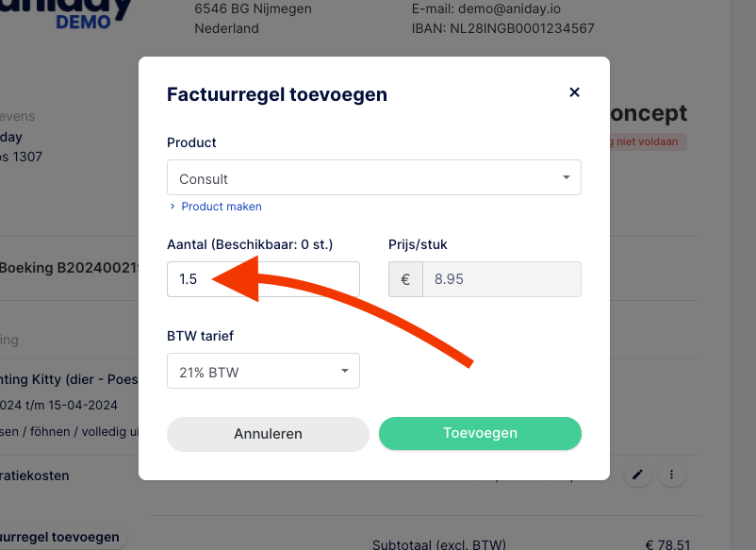
Task: Confirm with the Toevoegen button
Action: point(480,433)
